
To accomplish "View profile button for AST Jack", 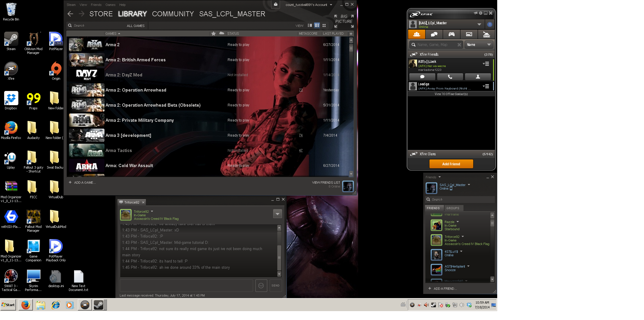I will click(x=478, y=77).
